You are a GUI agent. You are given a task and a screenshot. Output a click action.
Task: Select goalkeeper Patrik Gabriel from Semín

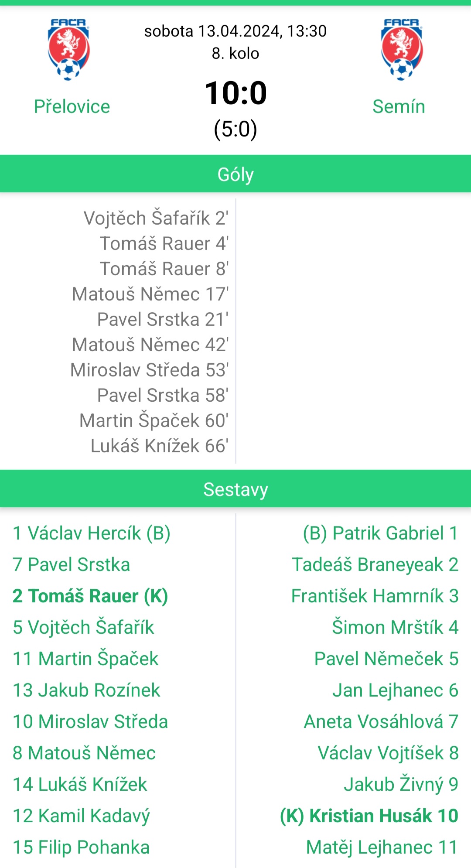click(x=381, y=533)
